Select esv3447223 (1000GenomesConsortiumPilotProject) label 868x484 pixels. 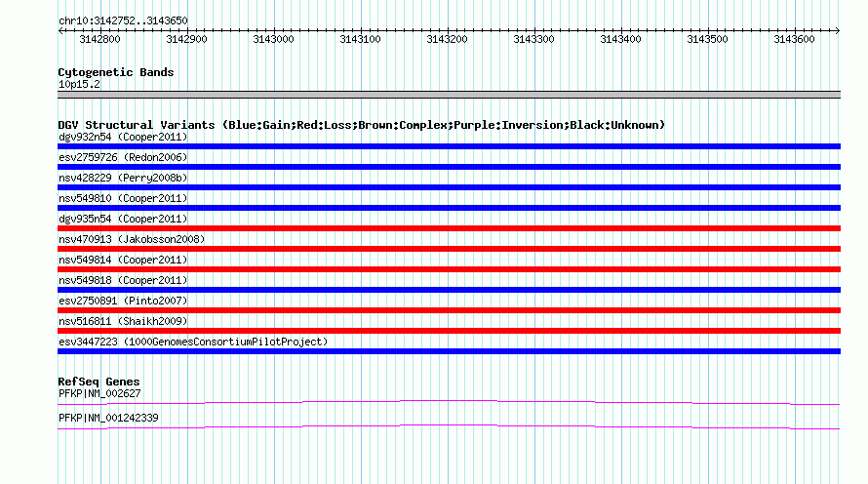[x=193, y=342]
